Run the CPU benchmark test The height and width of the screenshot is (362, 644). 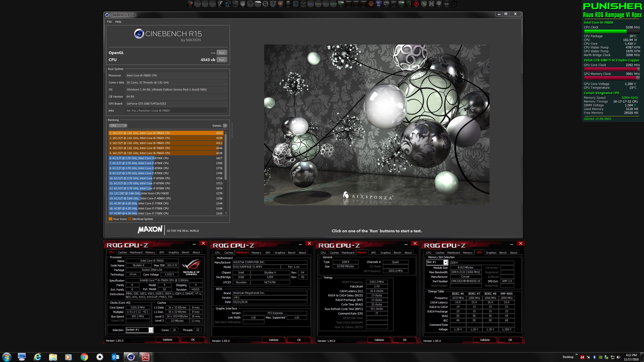point(222,60)
